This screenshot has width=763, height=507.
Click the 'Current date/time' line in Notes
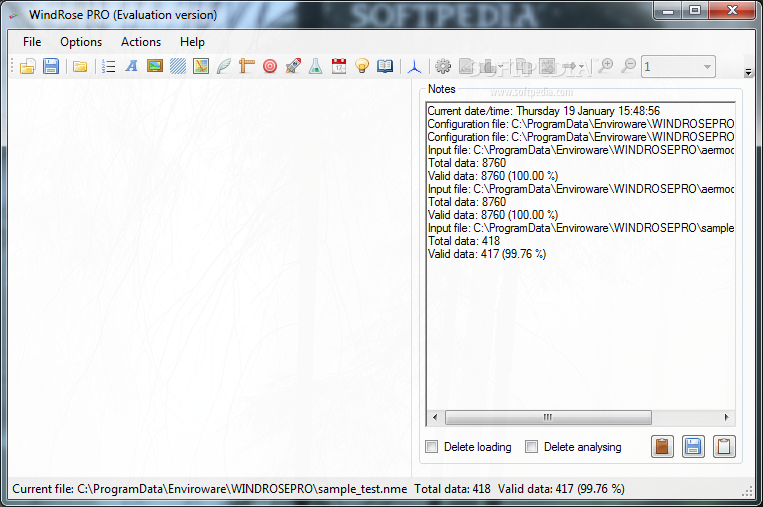[x=544, y=111]
